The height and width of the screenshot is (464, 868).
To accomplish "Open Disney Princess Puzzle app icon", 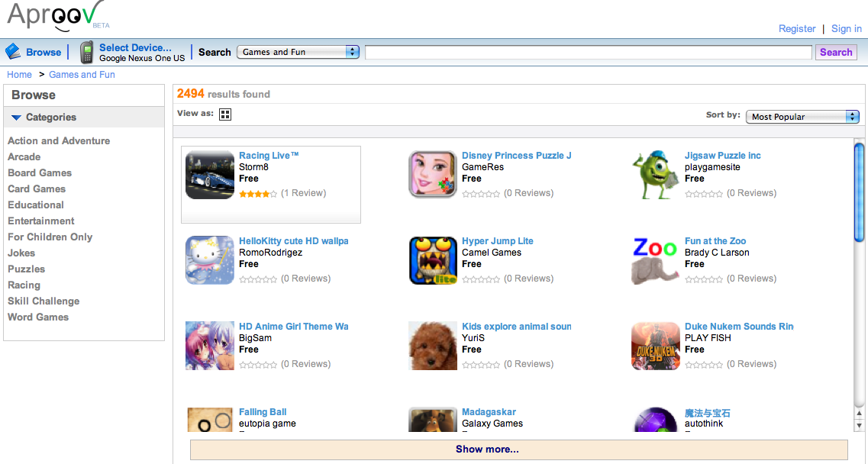I will click(432, 175).
